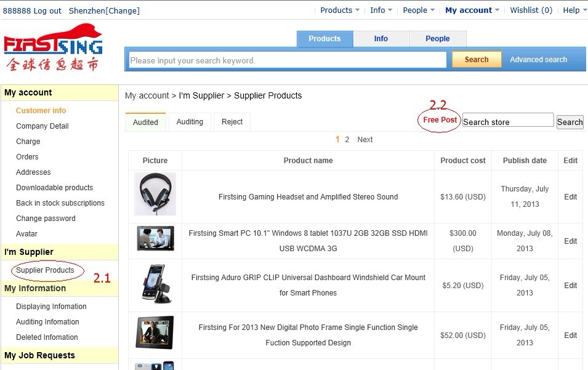Open the Car Mount product thumbnail
The width and height of the screenshot is (588, 370).
point(157,283)
